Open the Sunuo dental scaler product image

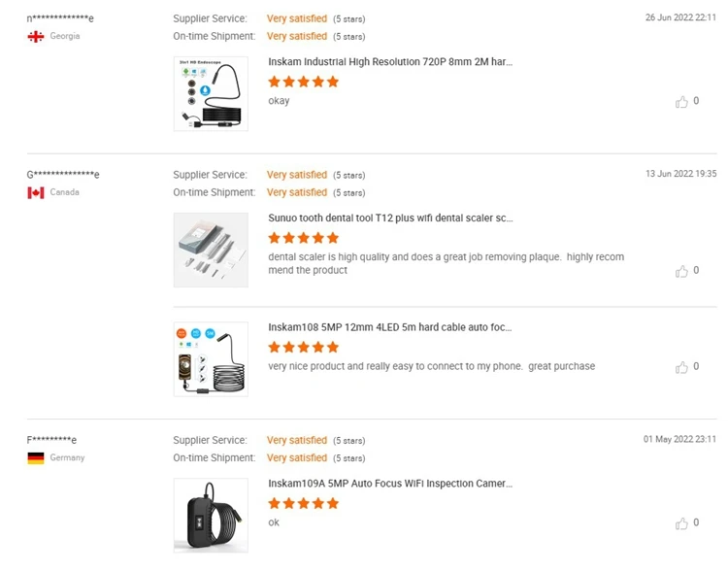pos(211,250)
